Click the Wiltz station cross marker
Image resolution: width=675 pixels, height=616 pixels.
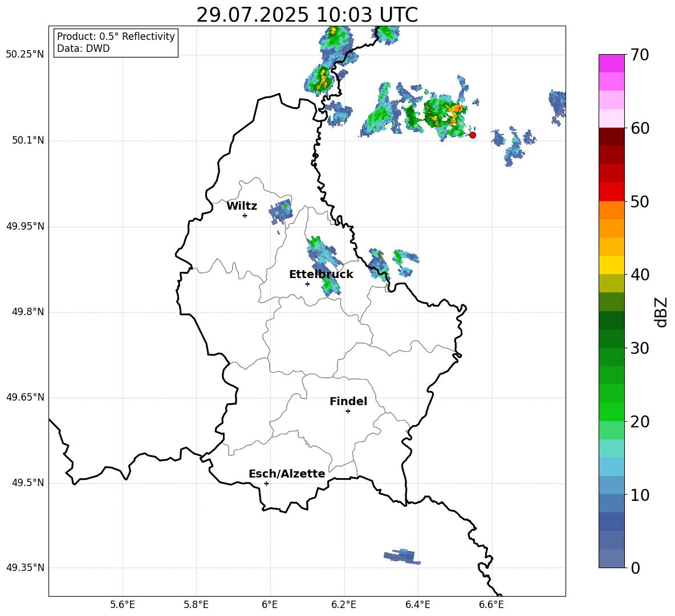[245, 215]
